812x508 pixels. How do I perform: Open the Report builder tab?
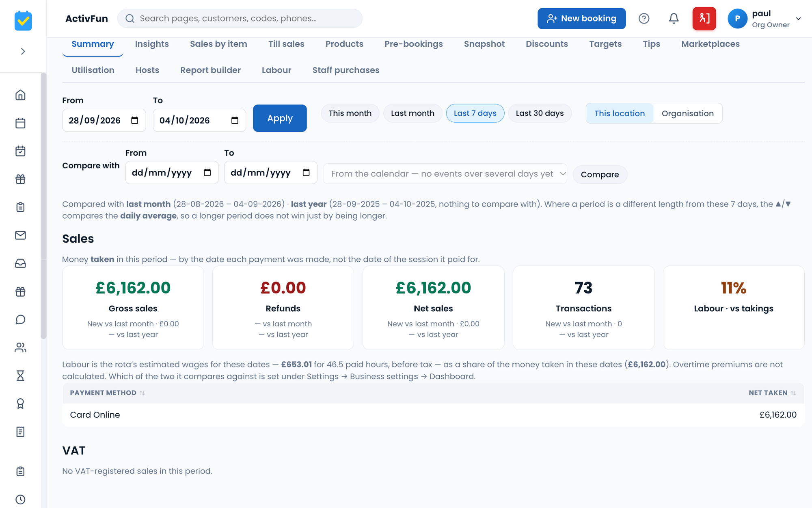pyautogui.click(x=210, y=70)
